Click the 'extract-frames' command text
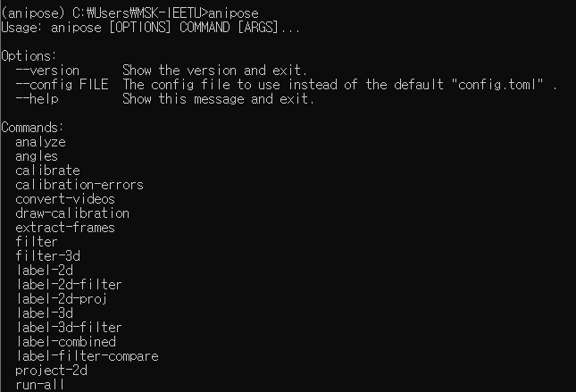The image size is (576, 392). click(65, 228)
